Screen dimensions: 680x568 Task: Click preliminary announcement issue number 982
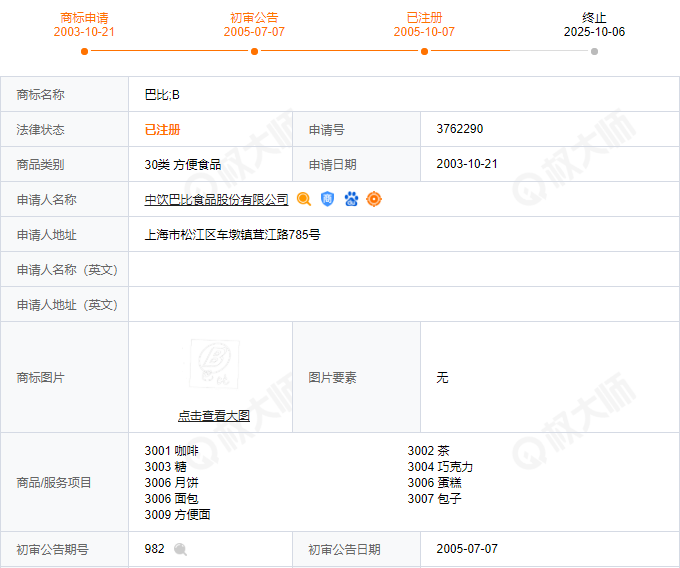(154, 549)
